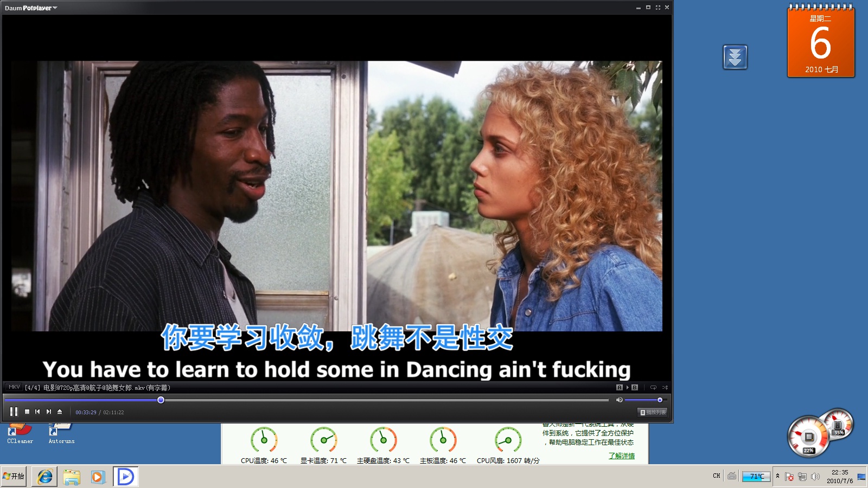Click the CPU usage gauge gadget showing 22%

coord(809,437)
